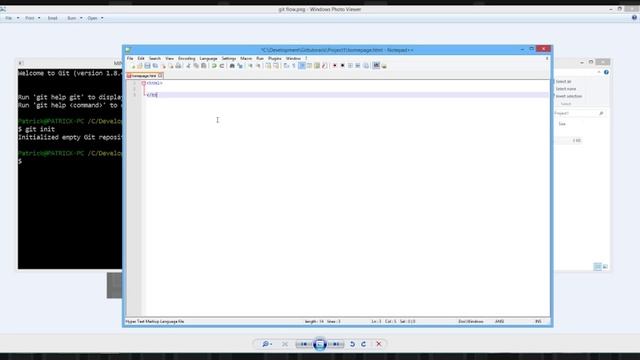The width and height of the screenshot is (640, 360).
Task: Click the Rotate counterclockwise button
Action: [x=352, y=344]
